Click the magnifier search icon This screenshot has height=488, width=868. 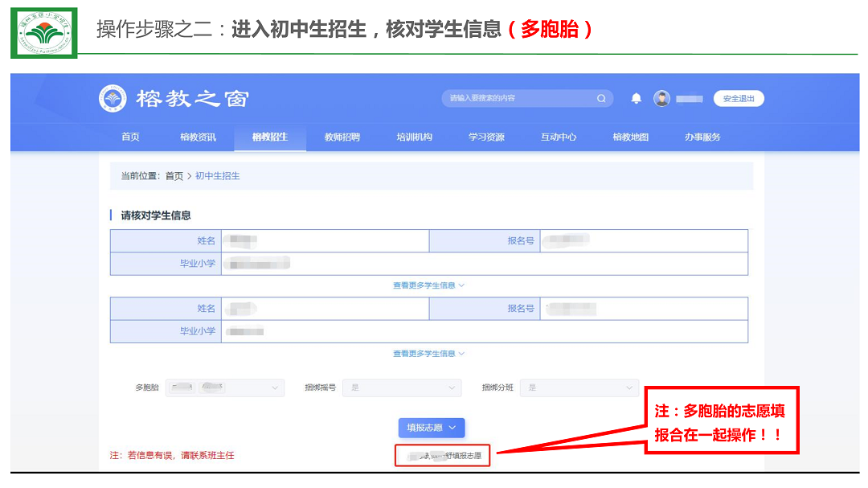[601, 99]
